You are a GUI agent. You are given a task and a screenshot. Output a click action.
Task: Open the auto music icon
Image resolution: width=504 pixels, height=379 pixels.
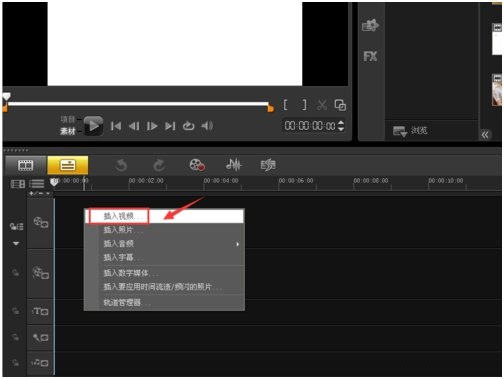point(268,165)
